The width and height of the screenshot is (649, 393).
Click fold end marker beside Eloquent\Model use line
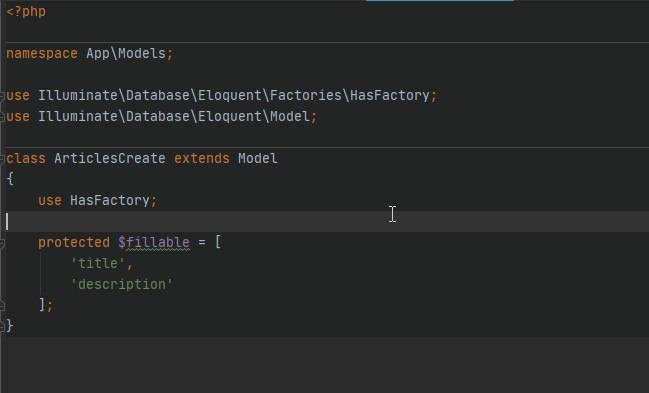2,117
